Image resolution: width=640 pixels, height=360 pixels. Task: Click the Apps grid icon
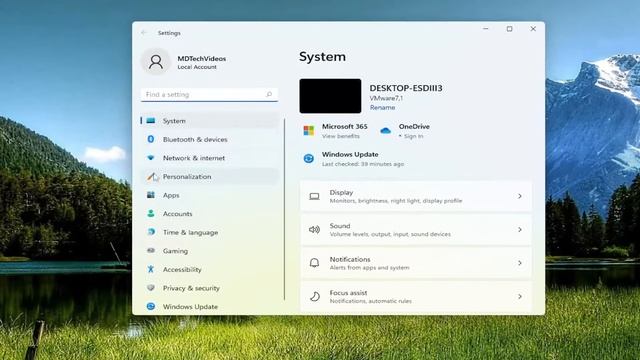[151, 195]
